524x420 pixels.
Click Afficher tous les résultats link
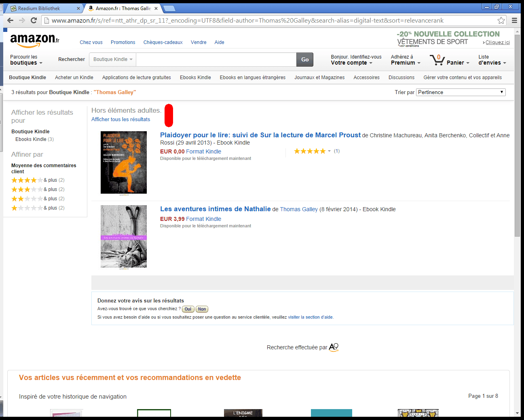coord(120,120)
